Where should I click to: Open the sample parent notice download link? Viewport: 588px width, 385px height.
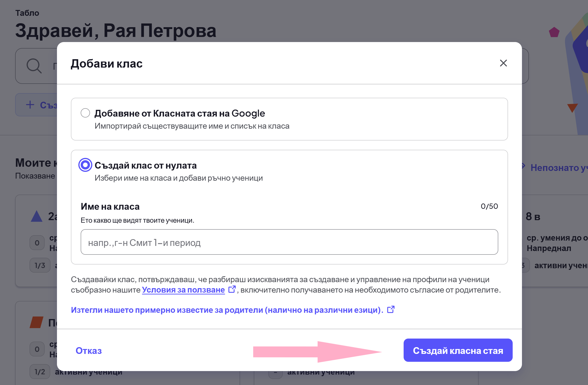click(227, 310)
